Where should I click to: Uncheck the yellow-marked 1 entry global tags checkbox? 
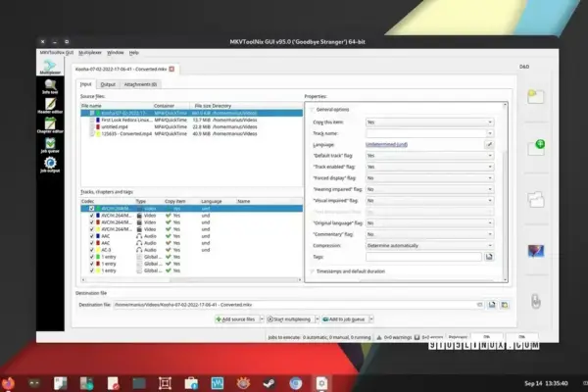(x=91, y=270)
